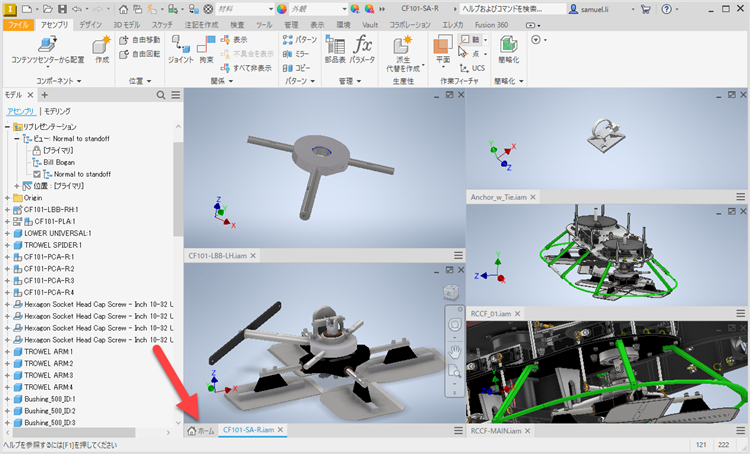Switch to the 3D モデル ribbon tab
This screenshot has width=750, height=454.
click(127, 24)
